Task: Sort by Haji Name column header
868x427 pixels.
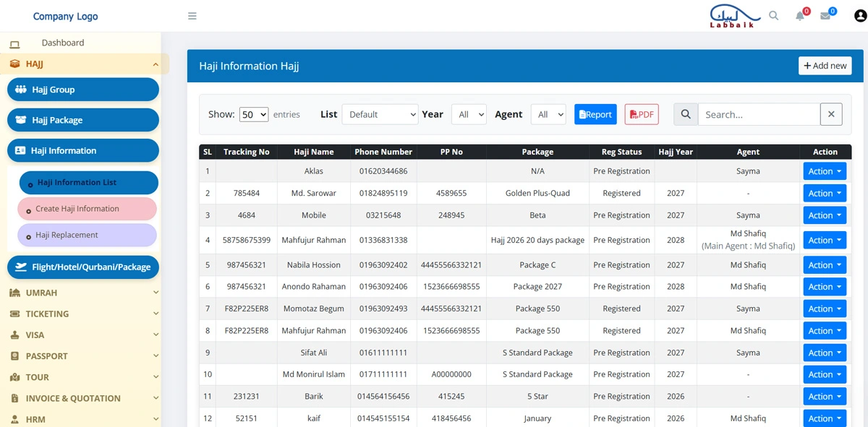Action: [314, 152]
